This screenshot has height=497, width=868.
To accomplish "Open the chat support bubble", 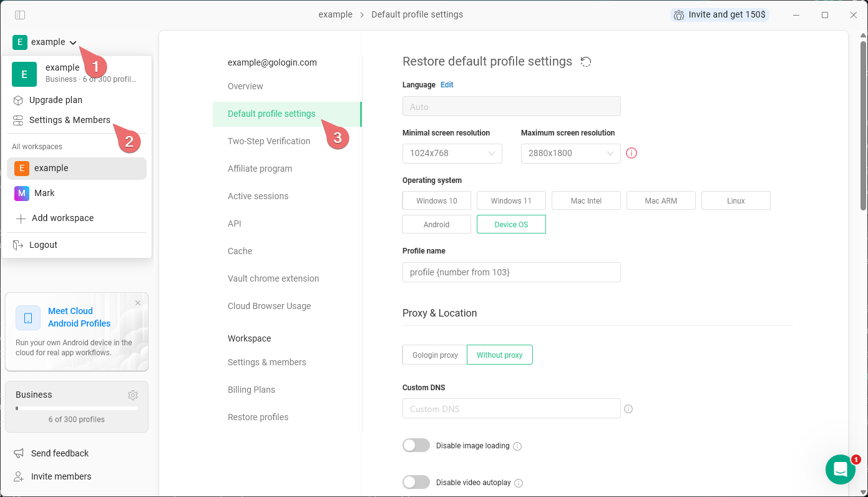I will [x=841, y=470].
